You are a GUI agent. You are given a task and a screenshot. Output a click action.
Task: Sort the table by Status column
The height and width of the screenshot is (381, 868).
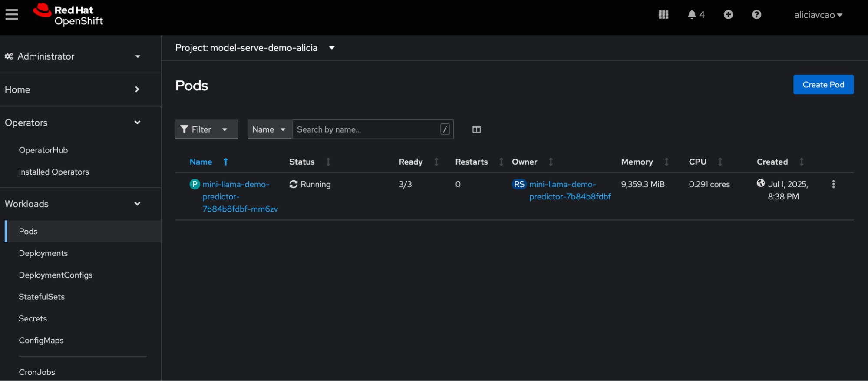point(302,162)
